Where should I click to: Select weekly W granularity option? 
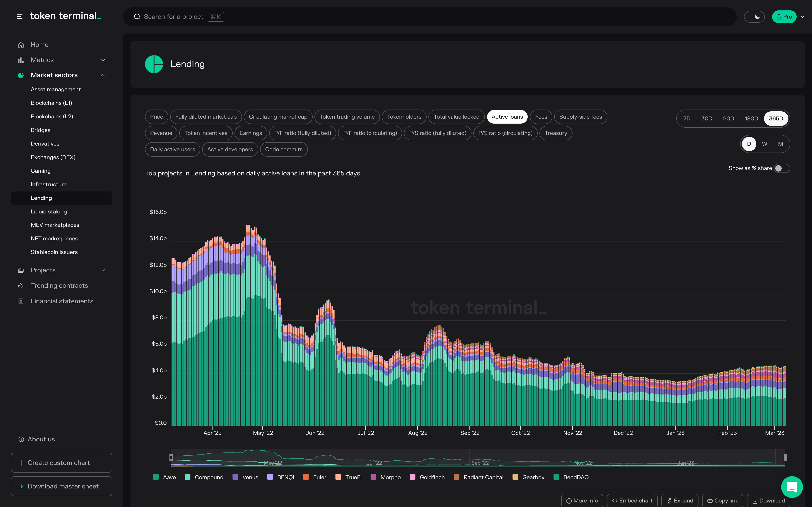click(764, 144)
